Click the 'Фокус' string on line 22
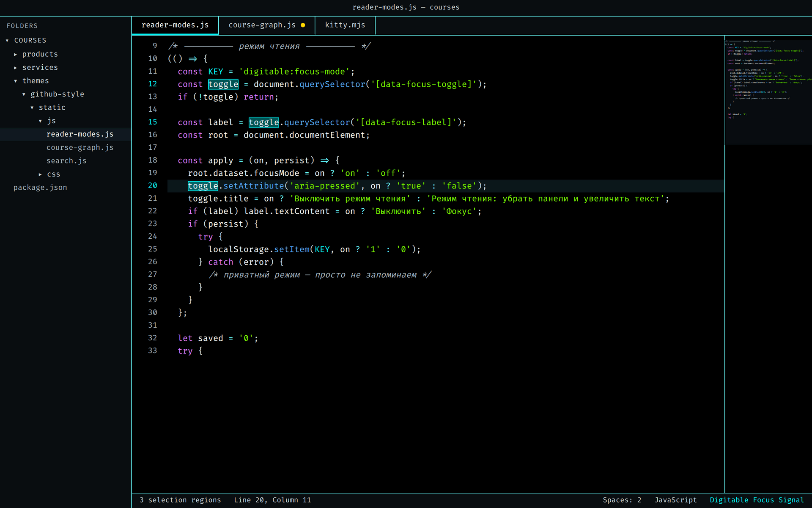Image resolution: width=812 pixels, height=508 pixels. tap(459, 211)
